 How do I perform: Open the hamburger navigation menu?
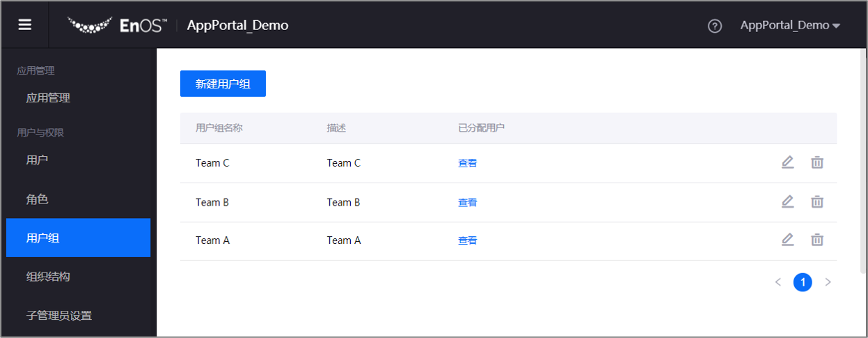point(25,25)
